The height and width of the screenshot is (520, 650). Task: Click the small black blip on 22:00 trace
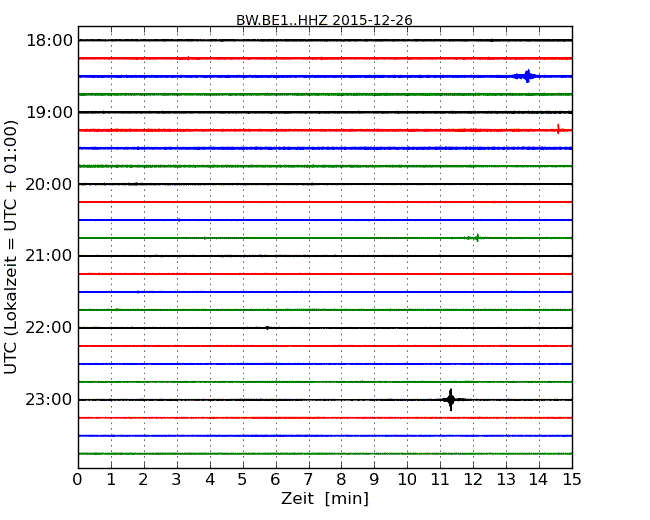coord(267,328)
